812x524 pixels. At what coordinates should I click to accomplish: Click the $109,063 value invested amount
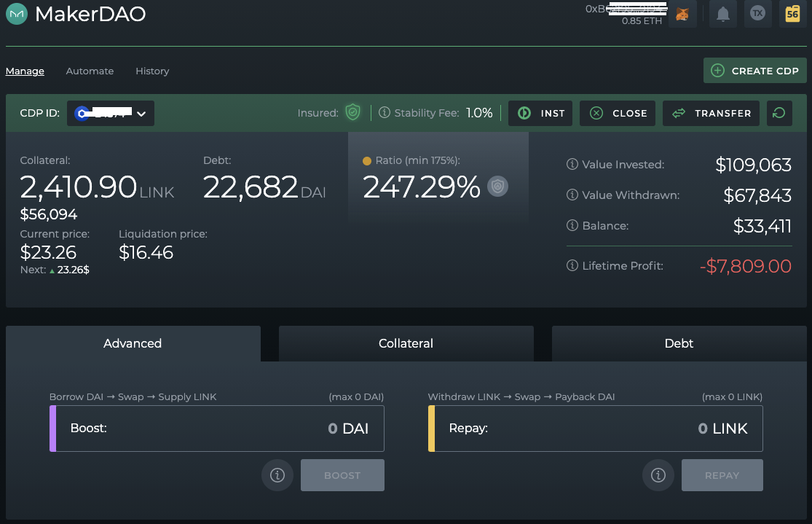point(754,165)
